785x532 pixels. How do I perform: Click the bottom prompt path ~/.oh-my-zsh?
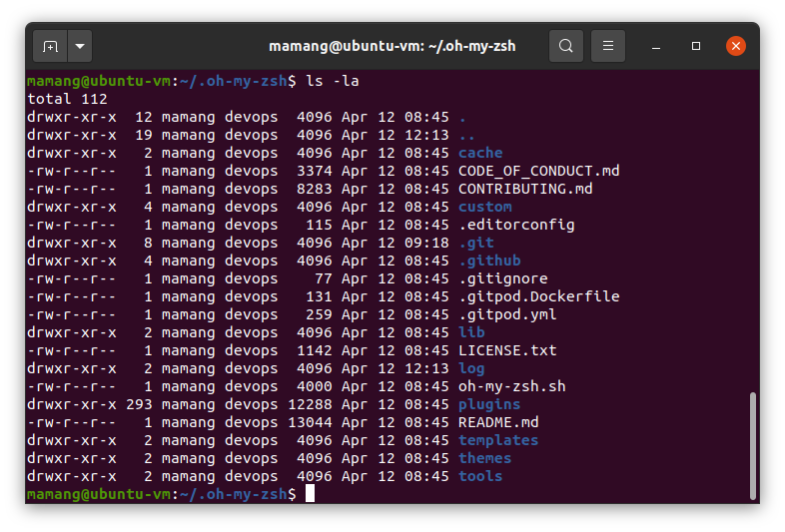click(x=234, y=494)
